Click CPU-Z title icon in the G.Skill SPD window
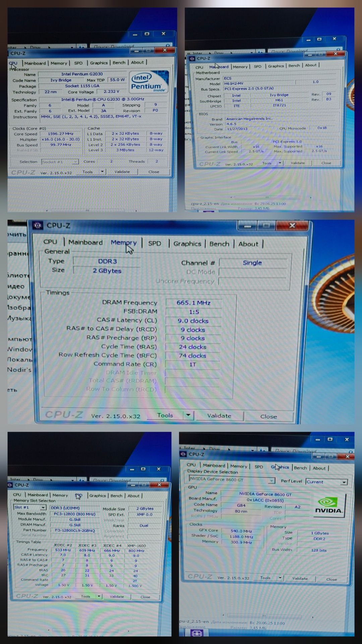The width and height of the screenshot is (362, 644). pos(10,485)
